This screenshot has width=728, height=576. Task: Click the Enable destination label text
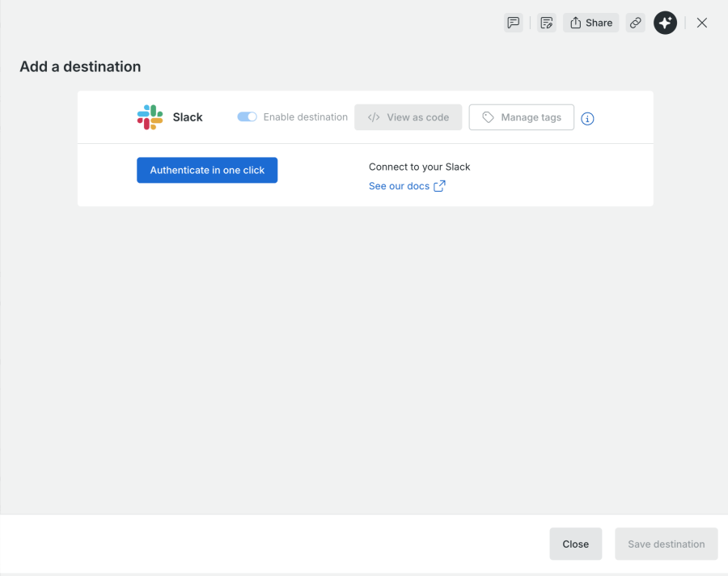click(x=306, y=117)
